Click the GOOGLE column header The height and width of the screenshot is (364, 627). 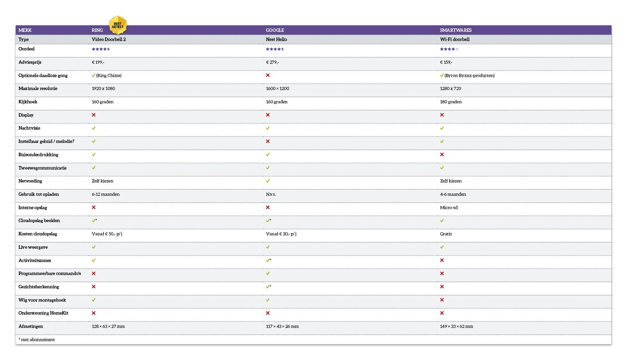tap(275, 30)
